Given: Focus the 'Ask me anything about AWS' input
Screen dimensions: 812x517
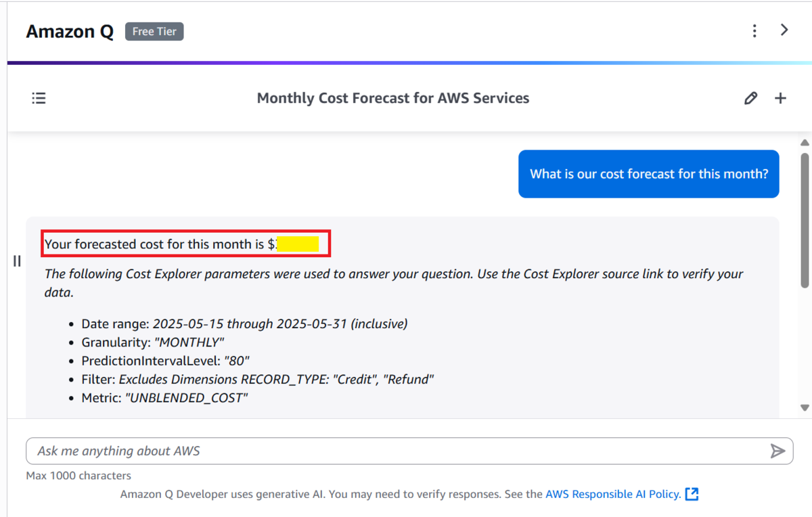Looking at the screenshot, I should [409, 451].
